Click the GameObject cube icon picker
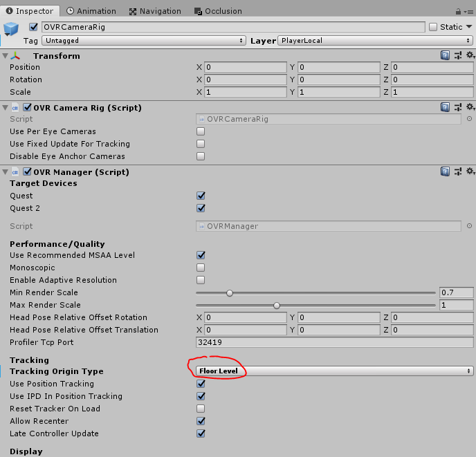Viewport: 476px width, 457px height. (x=11, y=30)
